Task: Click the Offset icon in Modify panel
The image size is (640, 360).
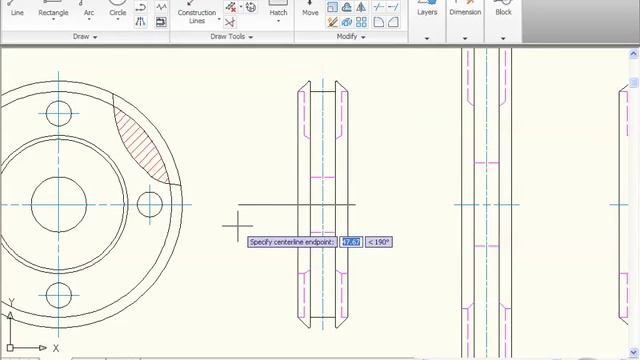Action: coord(347,7)
